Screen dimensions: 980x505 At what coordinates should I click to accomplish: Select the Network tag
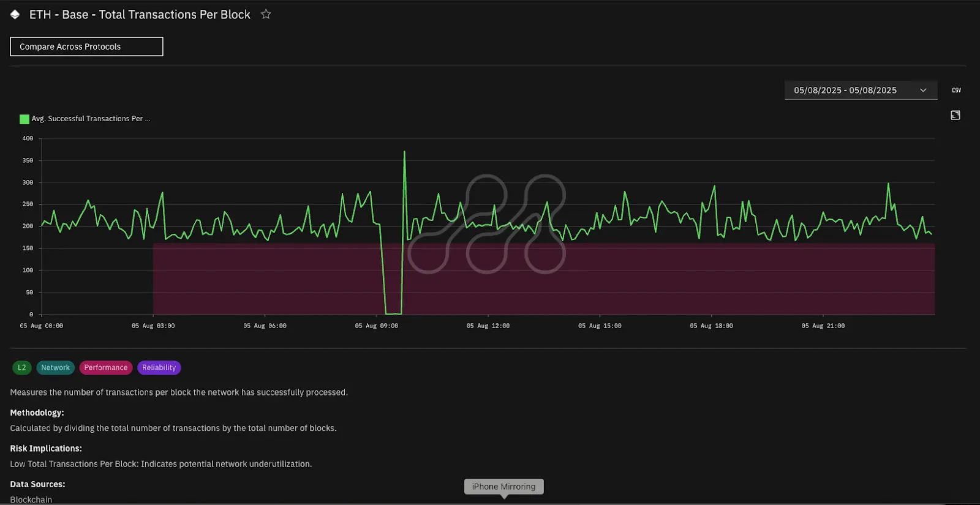tap(56, 368)
